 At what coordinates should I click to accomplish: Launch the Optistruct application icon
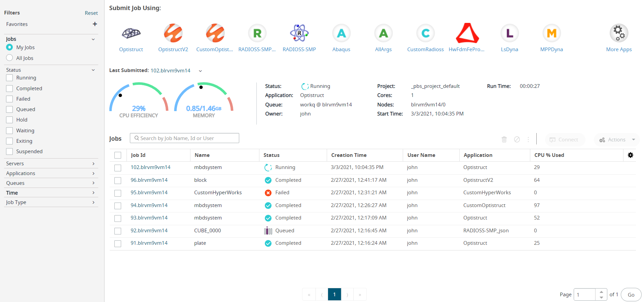131,33
